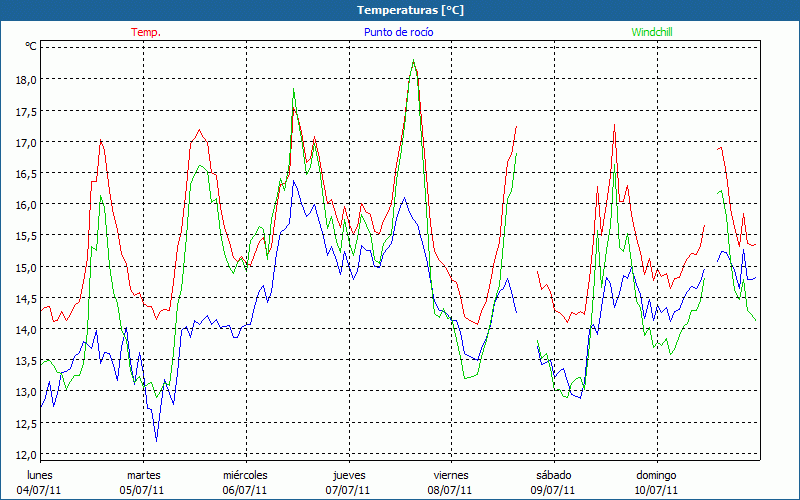
Task: Click the lowest blue dew point dip
Action: pyautogui.click(x=156, y=440)
